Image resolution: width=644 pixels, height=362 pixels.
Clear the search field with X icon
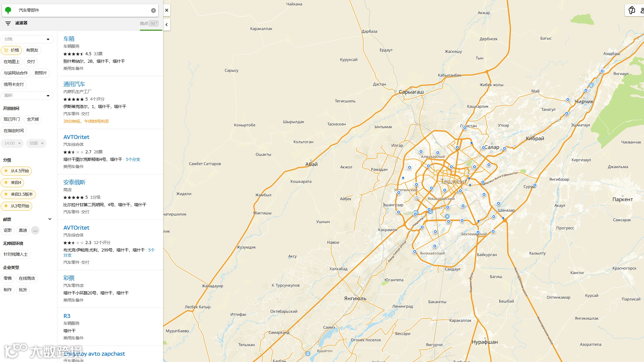(x=153, y=11)
